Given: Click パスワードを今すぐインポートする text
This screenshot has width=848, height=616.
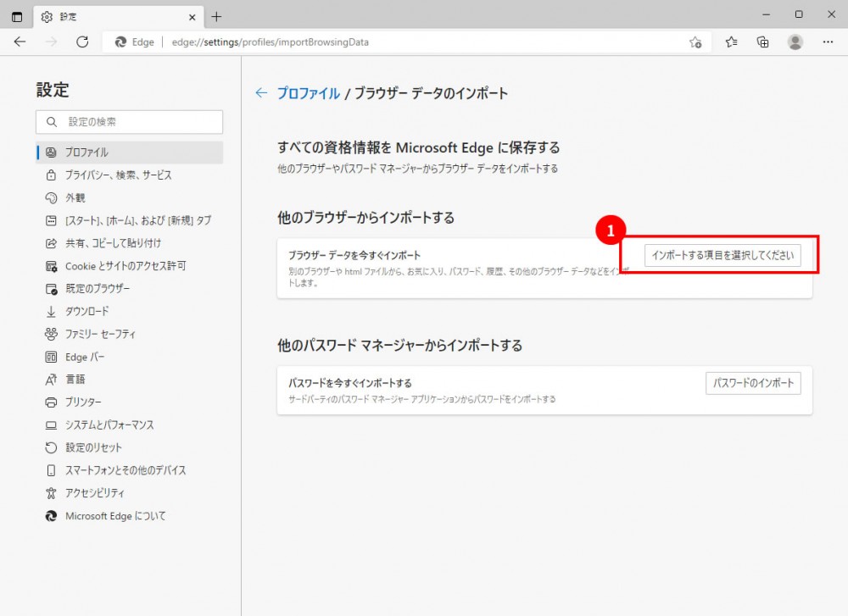Looking at the screenshot, I should pos(350,383).
